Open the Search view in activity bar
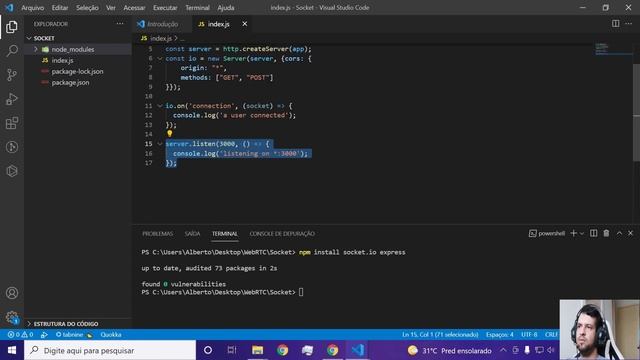640x360 pixels. click(x=12, y=51)
